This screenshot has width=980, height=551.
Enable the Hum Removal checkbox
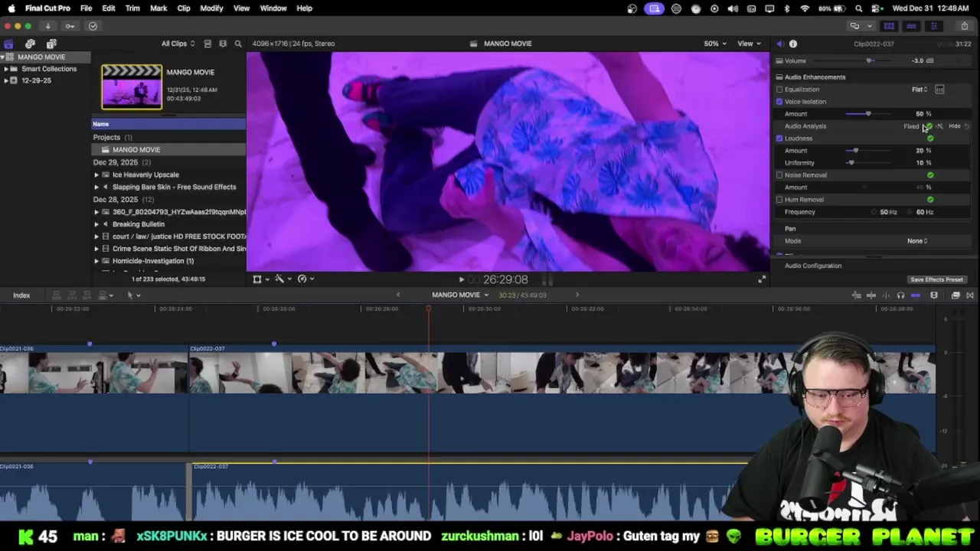click(779, 200)
